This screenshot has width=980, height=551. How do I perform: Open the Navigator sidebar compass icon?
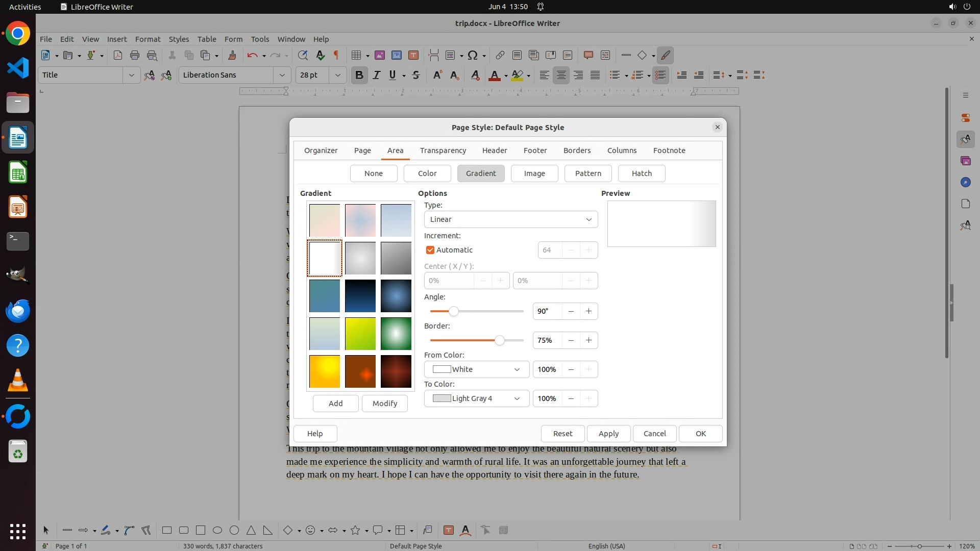[x=965, y=183]
